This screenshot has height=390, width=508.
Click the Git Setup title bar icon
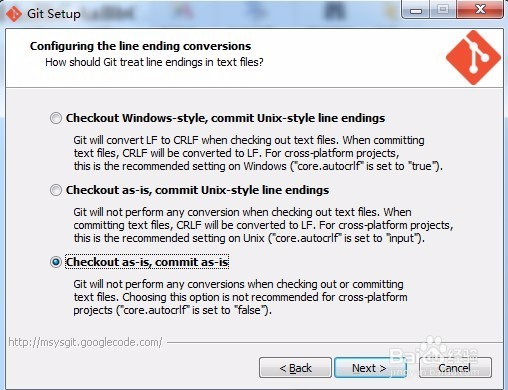[x=14, y=14]
